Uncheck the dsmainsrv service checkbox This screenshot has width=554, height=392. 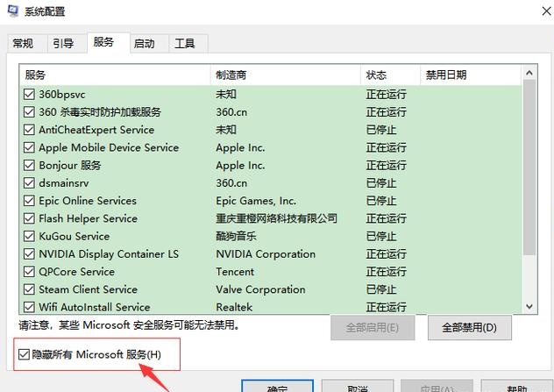(29, 182)
